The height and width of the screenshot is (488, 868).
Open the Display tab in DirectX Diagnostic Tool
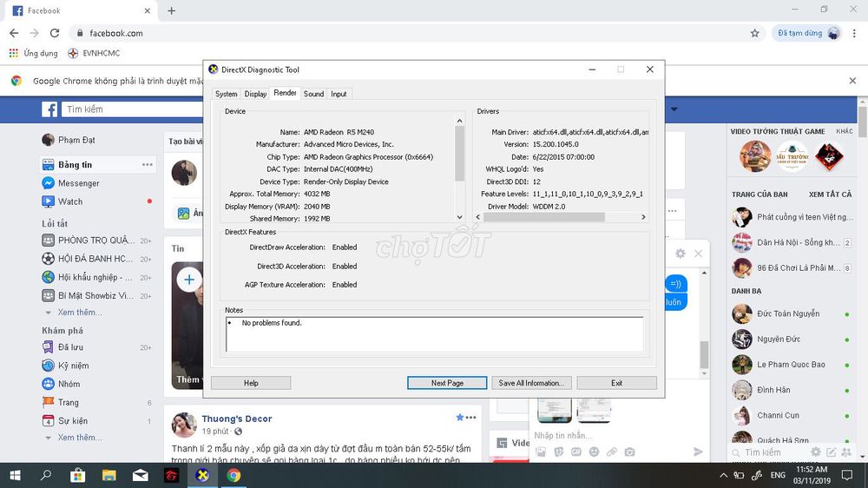click(255, 94)
